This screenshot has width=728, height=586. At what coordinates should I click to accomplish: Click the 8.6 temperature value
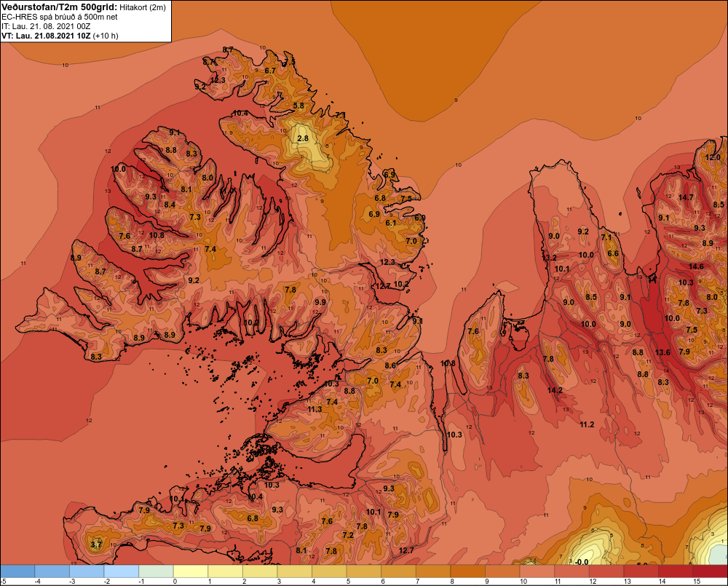pos(390,365)
